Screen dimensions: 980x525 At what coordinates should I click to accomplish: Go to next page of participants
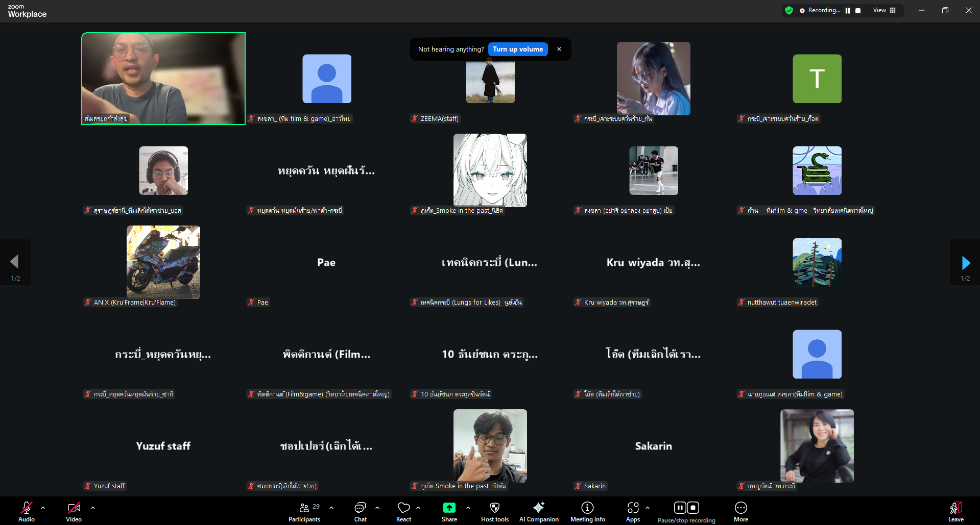[965, 263]
